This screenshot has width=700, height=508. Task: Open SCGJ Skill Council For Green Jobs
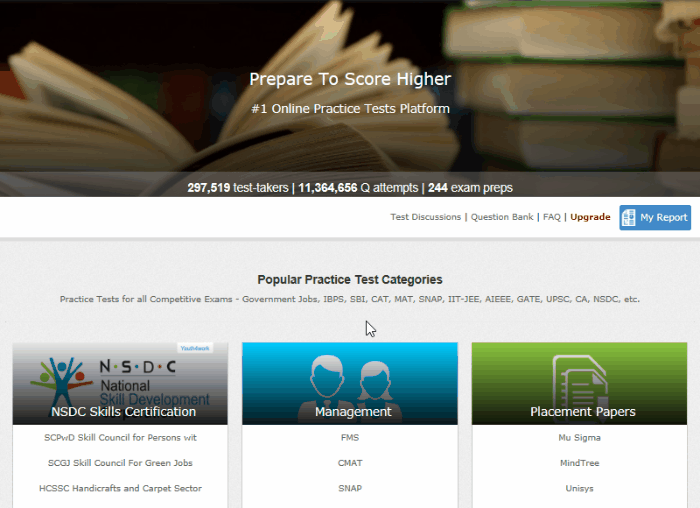(120, 463)
